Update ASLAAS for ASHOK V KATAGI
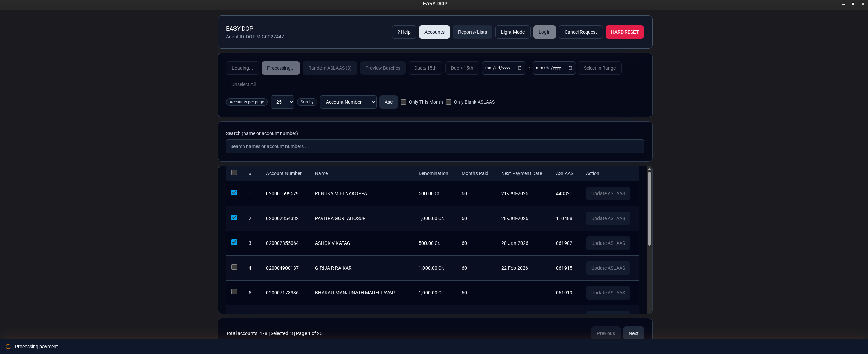Image resolution: width=868 pixels, height=354 pixels. [x=608, y=243]
